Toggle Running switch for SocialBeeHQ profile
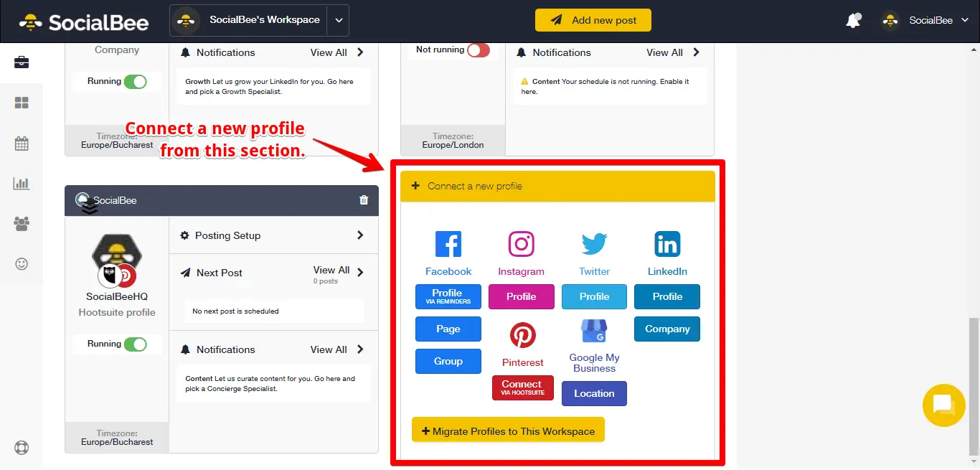 tap(135, 344)
